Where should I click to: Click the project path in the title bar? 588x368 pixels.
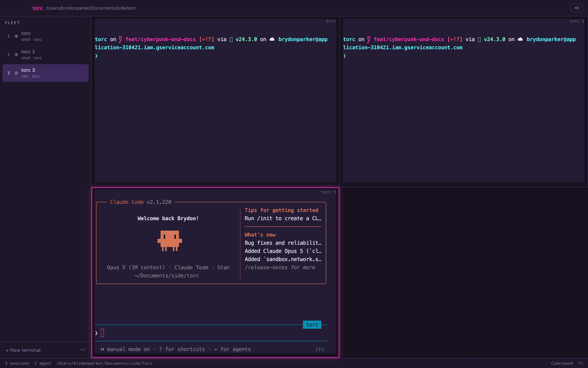[x=91, y=8]
